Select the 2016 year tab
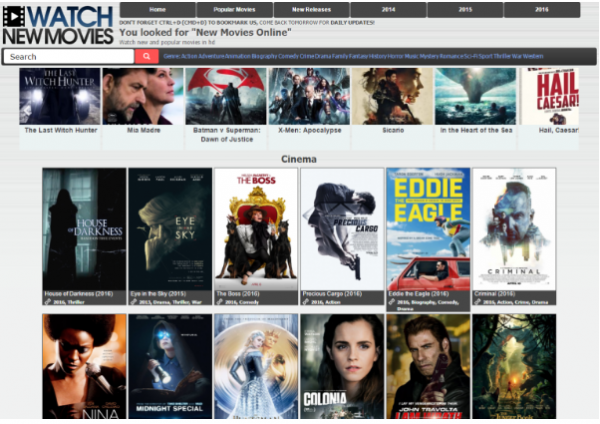The width and height of the screenshot is (600, 424). (x=541, y=10)
